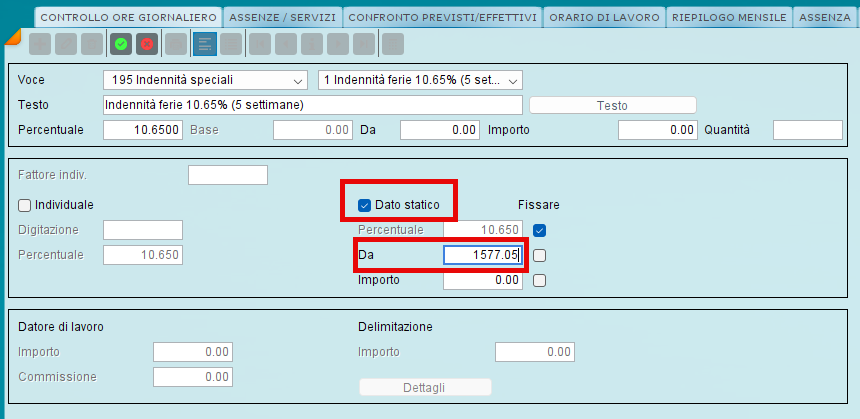Cancel changes with the red X icon

tap(147, 44)
